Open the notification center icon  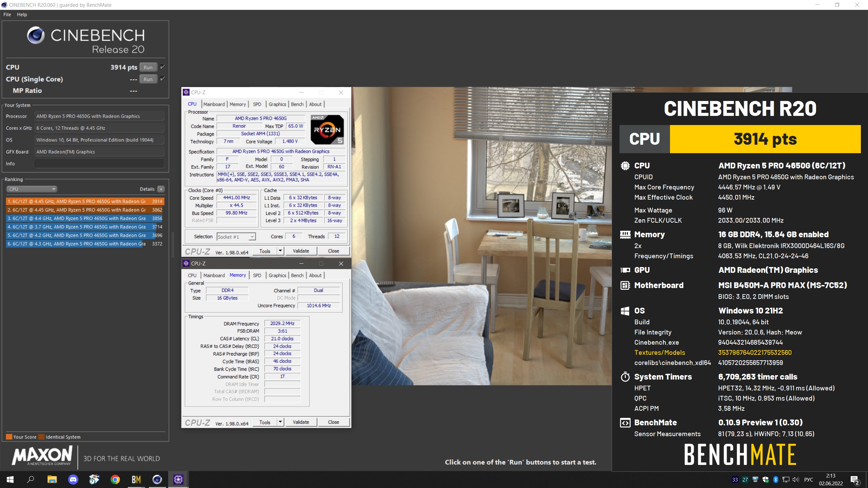click(855, 480)
